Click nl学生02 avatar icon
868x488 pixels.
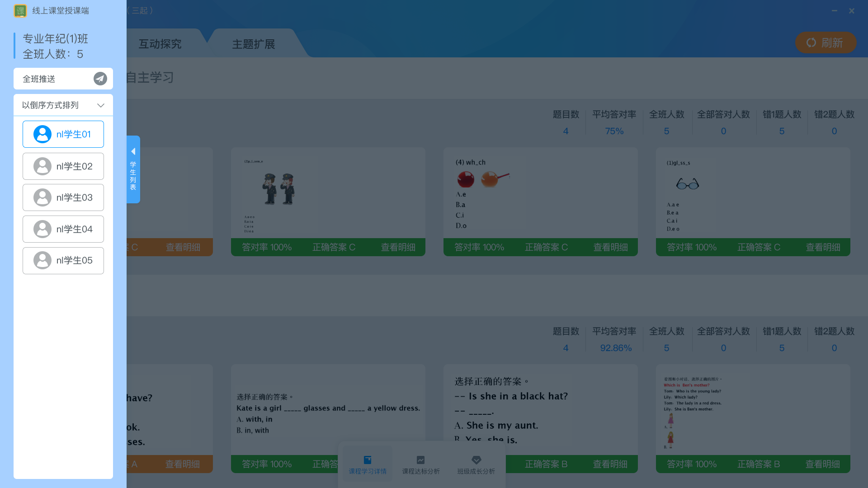tap(42, 166)
